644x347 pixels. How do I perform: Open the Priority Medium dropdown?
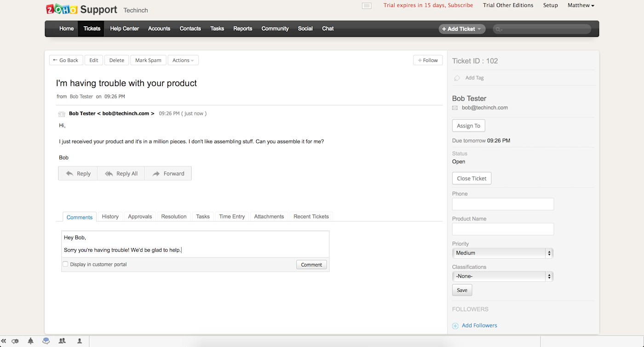pyautogui.click(x=503, y=253)
